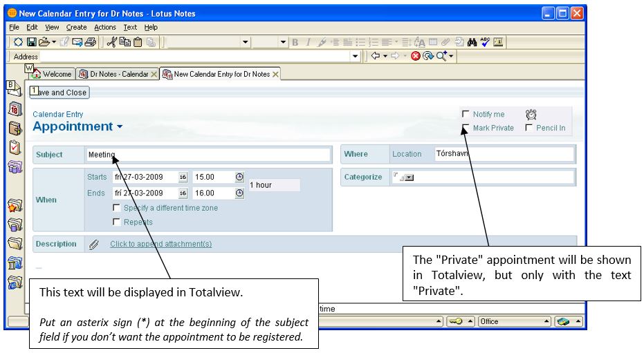Check the Repeats checkbox
The image size is (644, 353).
pos(117,222)
